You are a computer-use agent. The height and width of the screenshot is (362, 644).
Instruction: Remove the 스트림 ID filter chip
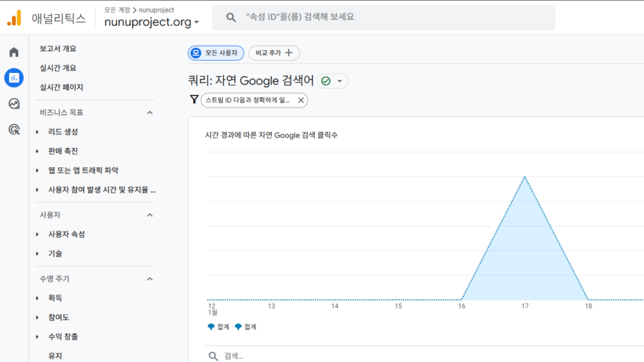(301, 100)
